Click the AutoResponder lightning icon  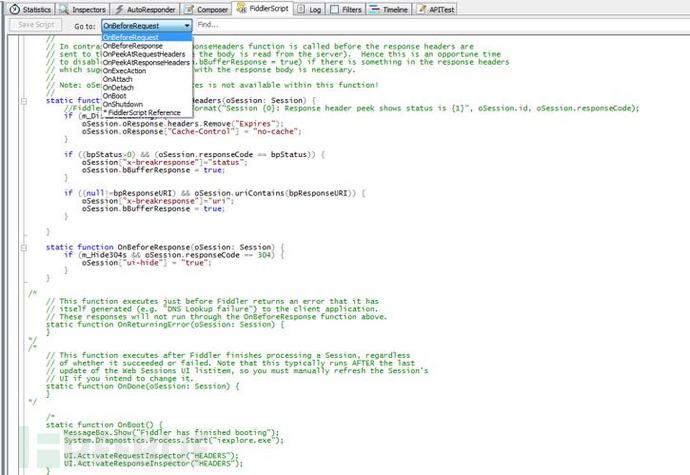pyautogui.click(x=119, y=9)
